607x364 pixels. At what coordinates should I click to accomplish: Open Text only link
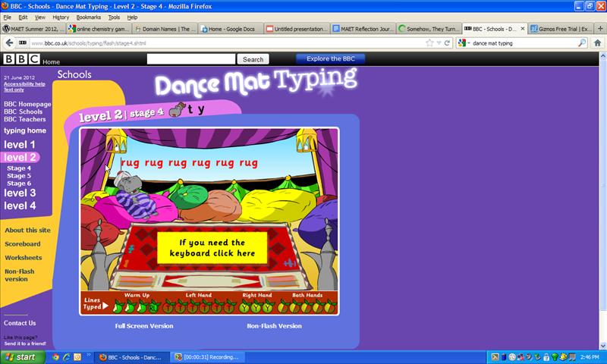[14, 89]
